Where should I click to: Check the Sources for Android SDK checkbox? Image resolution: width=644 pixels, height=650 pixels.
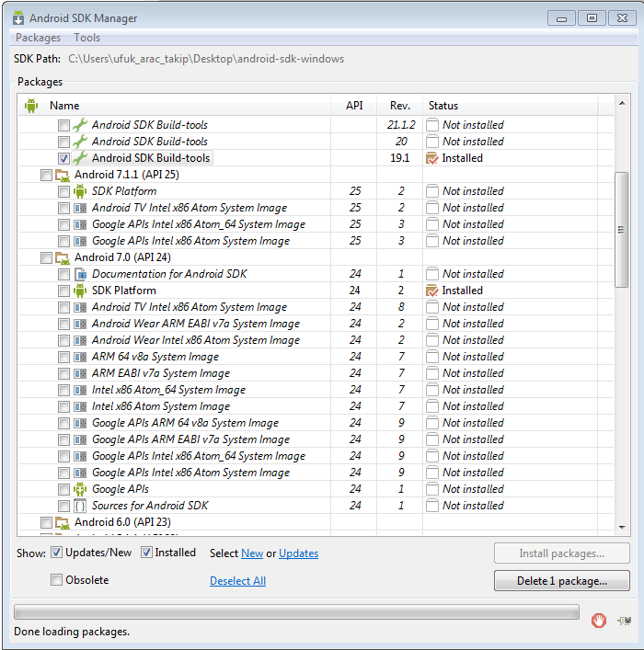coord(63,506)
